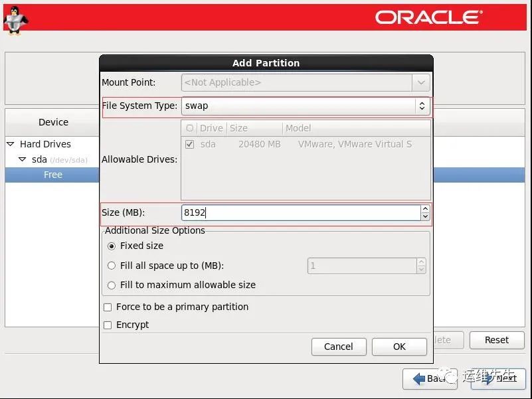Click the Tux penguin logo in the banner

(15, 21)
